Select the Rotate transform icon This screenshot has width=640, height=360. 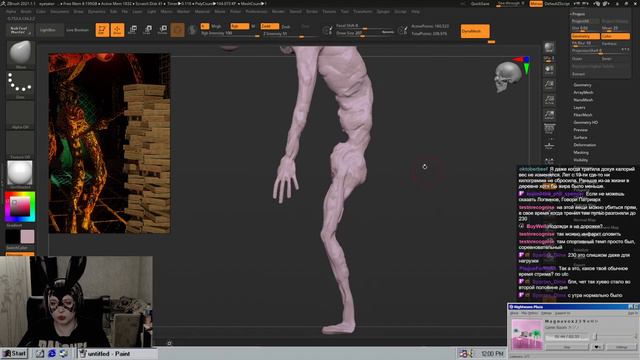pyautogui.click(x=163, y=30)
